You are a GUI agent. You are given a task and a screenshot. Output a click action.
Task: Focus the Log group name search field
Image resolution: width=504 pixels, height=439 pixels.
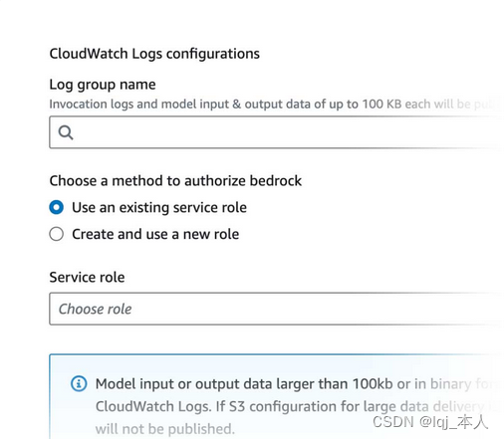pos(276,132)
